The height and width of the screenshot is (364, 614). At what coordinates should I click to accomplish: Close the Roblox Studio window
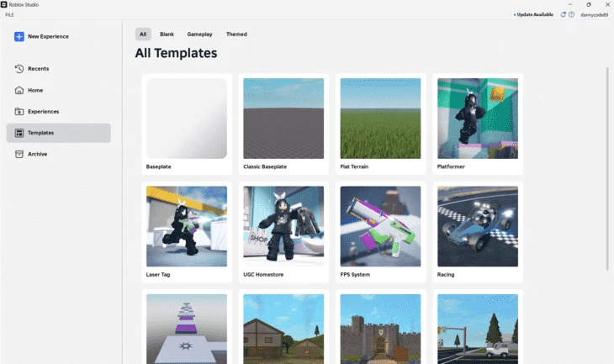(x=608, y=5)
